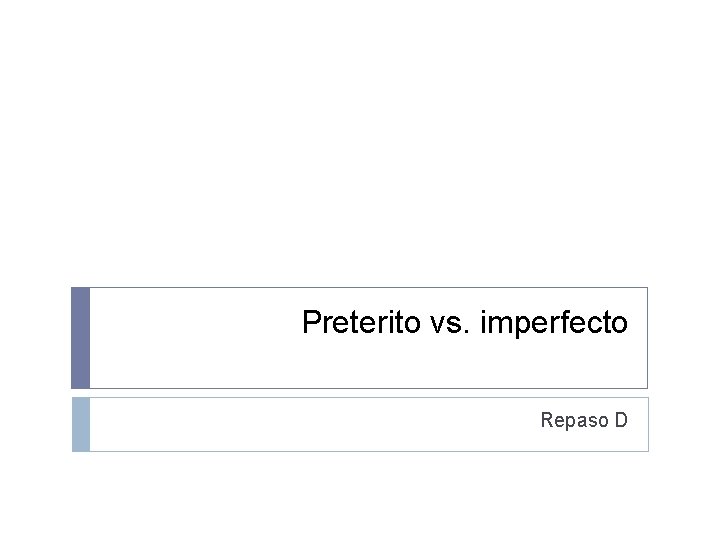Click the gap between title and subtitle boxes
The height and width of the screenshot is (540, 720).
360,393
